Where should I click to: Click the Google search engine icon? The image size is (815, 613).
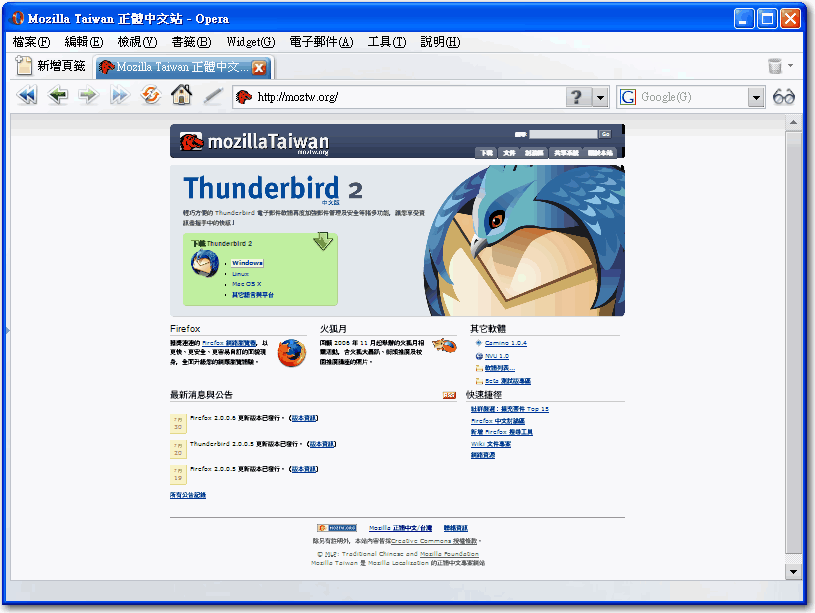628,97
